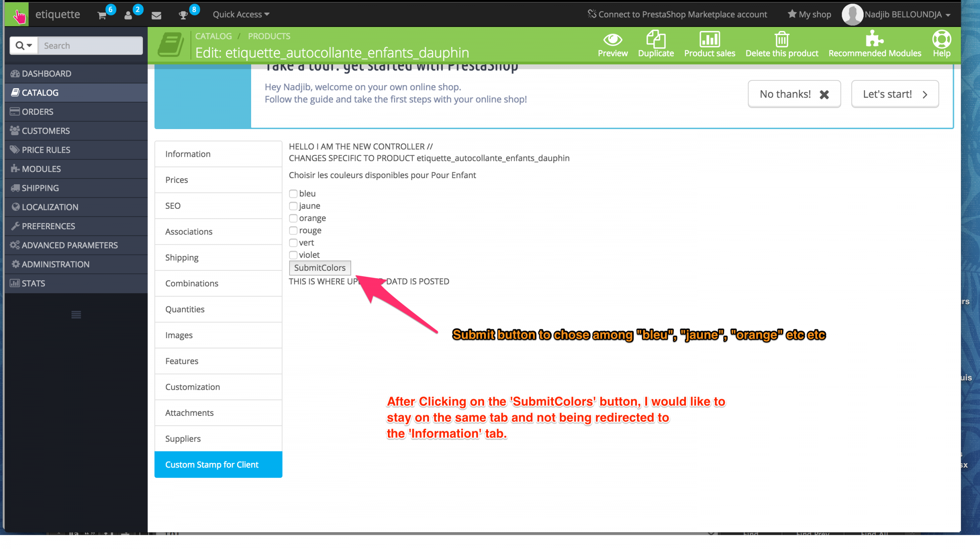This screenshot has width=980, height=549.
Task: Open Product sales chart icon
Action: (x=709, y=40)
